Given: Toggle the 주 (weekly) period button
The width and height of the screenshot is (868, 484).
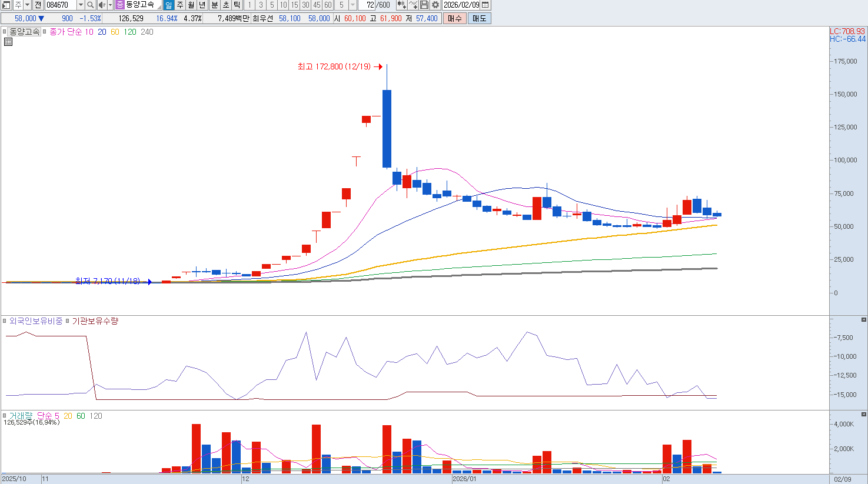Looking at the screenshot, I should pyautogui.click(x=180, y=5).
